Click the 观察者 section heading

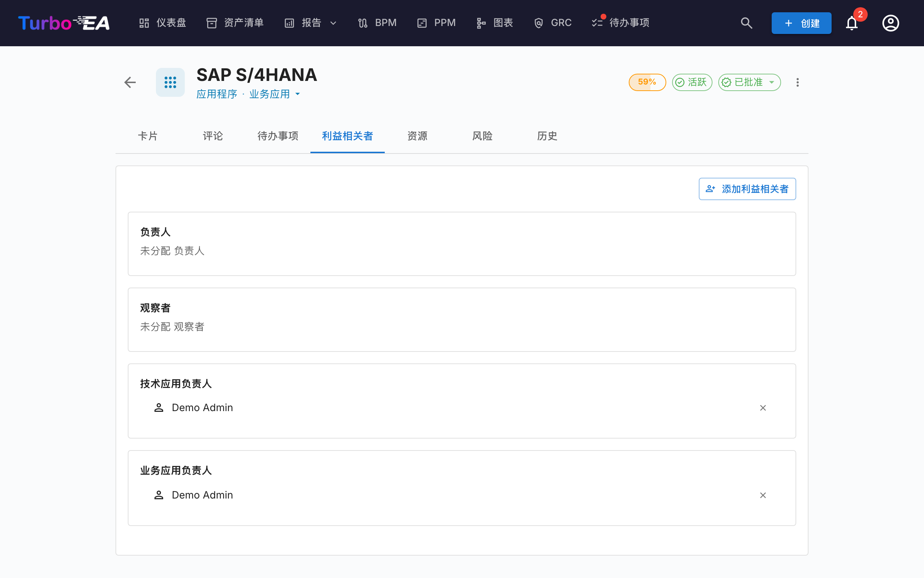156,308
